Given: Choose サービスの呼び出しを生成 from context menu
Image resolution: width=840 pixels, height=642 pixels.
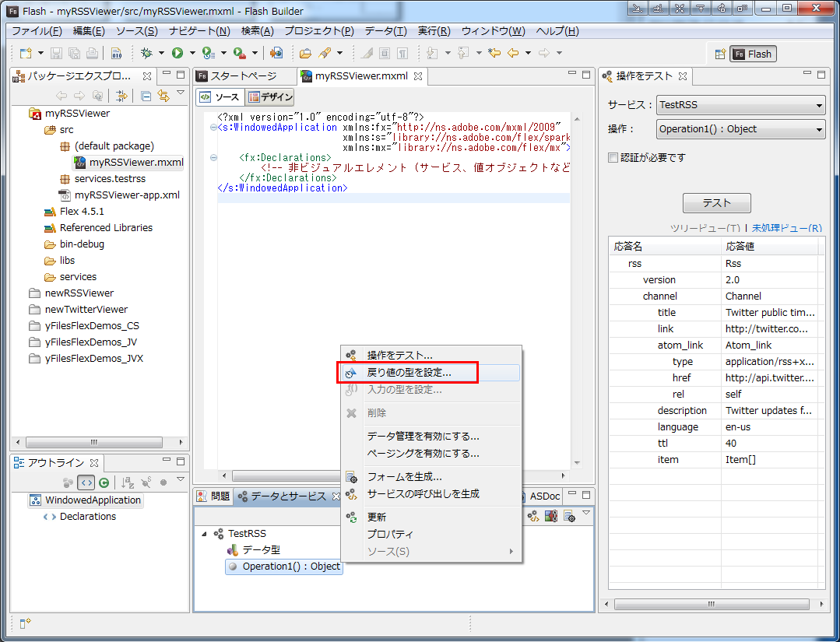Looking at the screenshot, I should (x=431, y=493).
